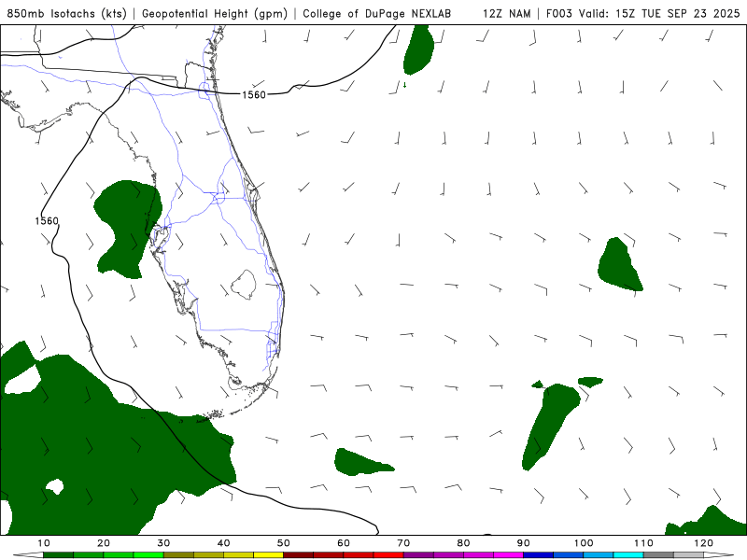
Task: Click the cyan swatch before 110
Action: (628, 555)
